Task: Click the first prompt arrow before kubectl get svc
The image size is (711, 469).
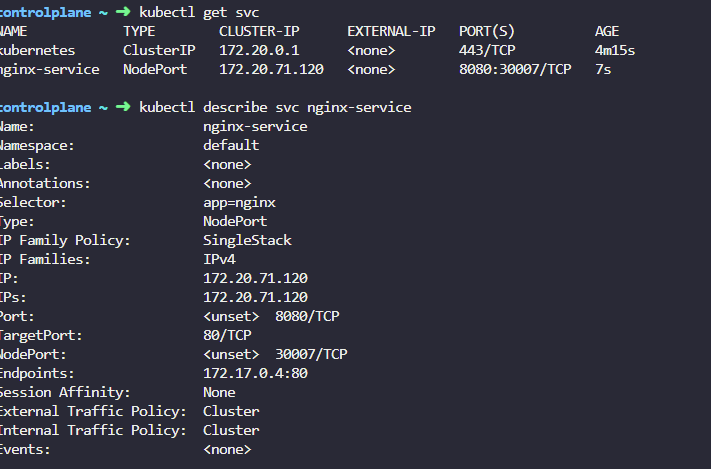Action: 124,12
